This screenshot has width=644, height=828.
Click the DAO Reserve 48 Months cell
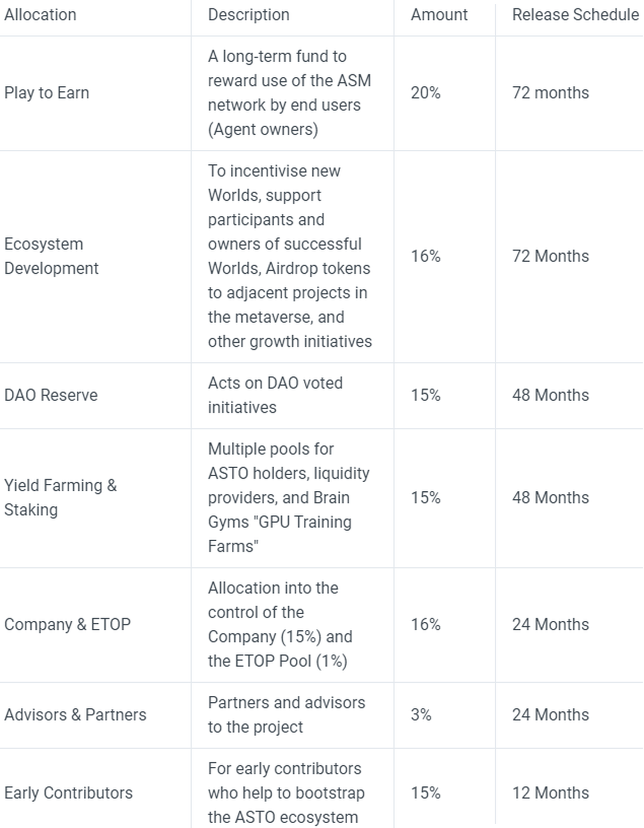(x=551, y=395)
